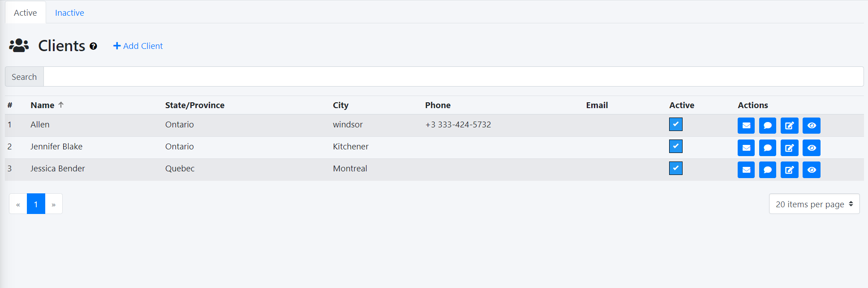This screenshot has height=288, width=868.
Task: View Jennifer Blake with the eye icon
Action: click(811, 148)
